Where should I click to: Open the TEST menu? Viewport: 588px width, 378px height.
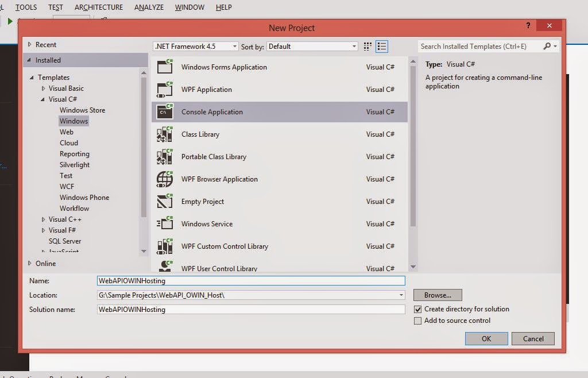[56, 7]
